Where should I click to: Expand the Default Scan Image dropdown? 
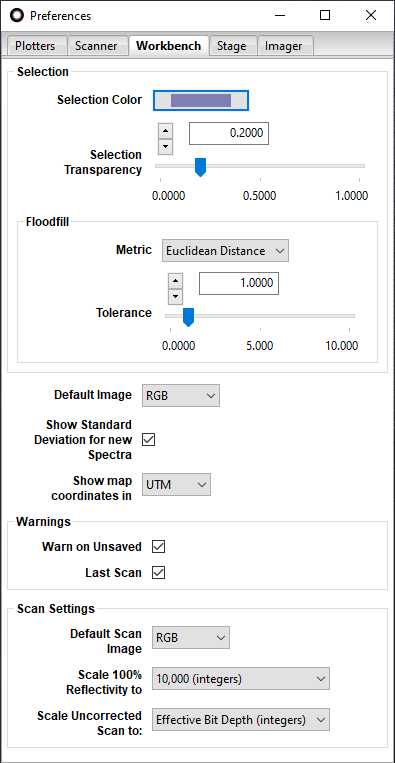[x=191, y=637]
